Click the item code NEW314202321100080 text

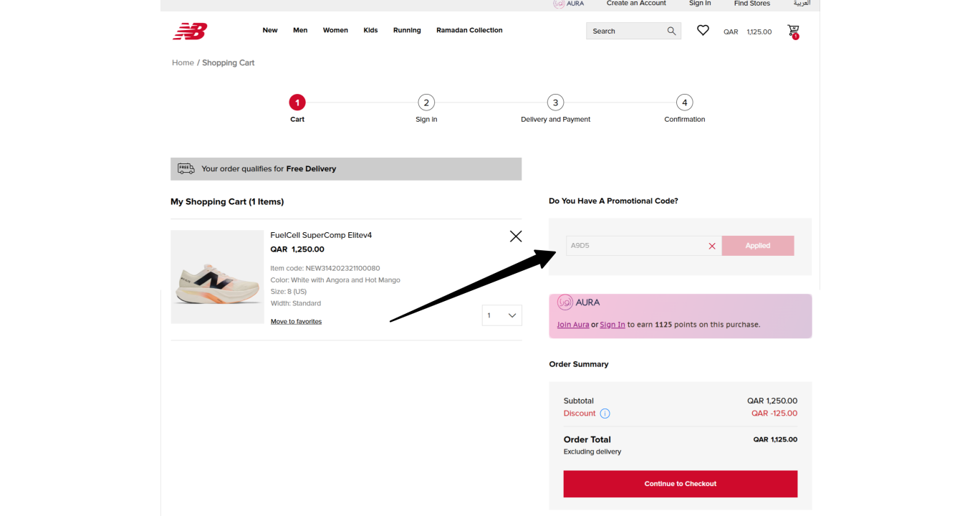tap(325, 269)
